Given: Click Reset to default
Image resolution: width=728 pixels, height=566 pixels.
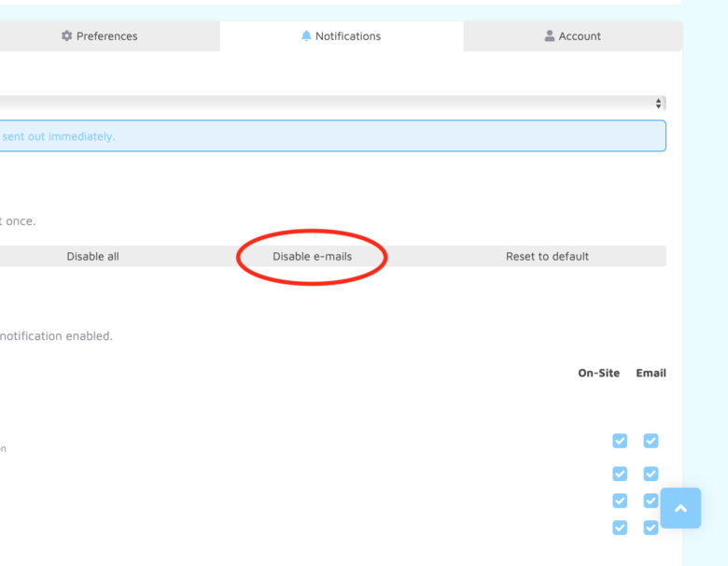Looking at the screenshot, I should coord(547,256).
